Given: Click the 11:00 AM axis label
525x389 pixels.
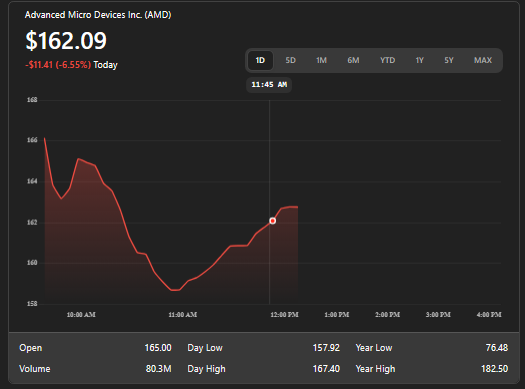Looking at the screenshot, I should [182, 315].
